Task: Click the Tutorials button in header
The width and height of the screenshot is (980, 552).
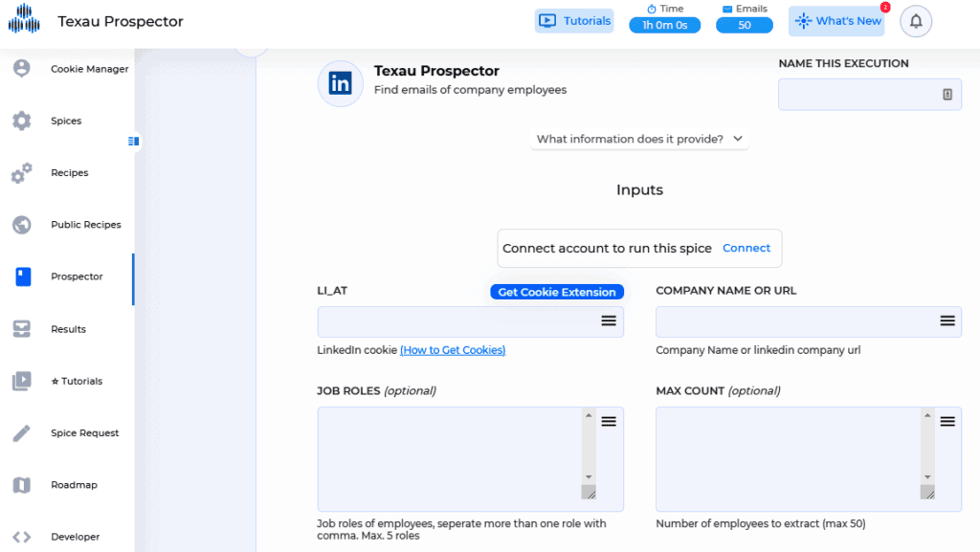Action: tap(574, 21)
